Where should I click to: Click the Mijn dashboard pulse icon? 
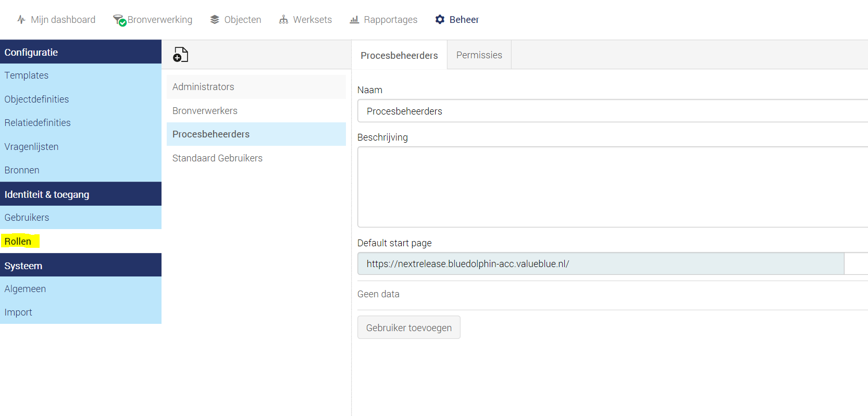[21, 20]
